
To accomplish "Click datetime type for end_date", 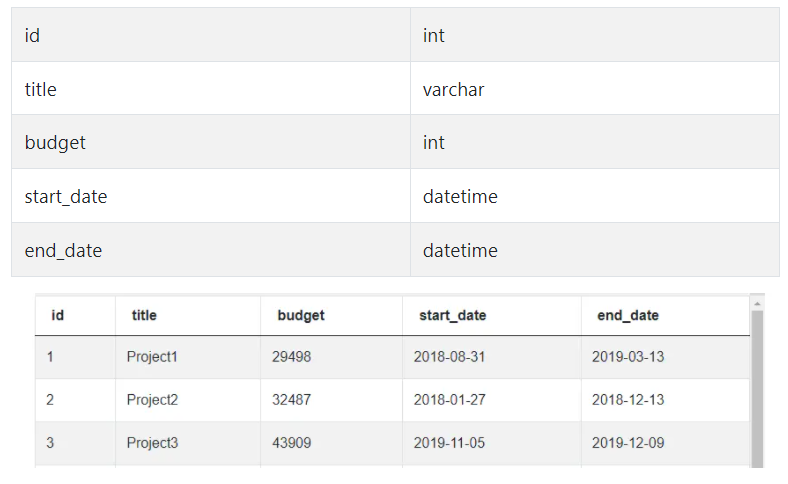I will [x=595, y=250].
